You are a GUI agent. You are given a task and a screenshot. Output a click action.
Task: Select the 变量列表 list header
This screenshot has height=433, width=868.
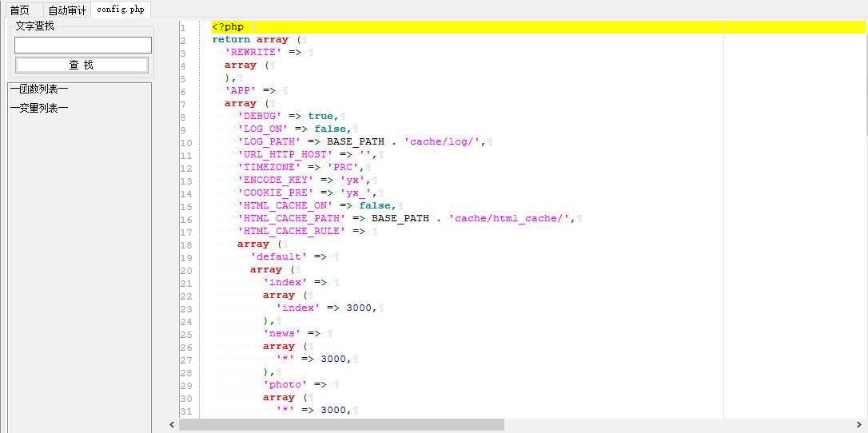[x=39, y=109]
